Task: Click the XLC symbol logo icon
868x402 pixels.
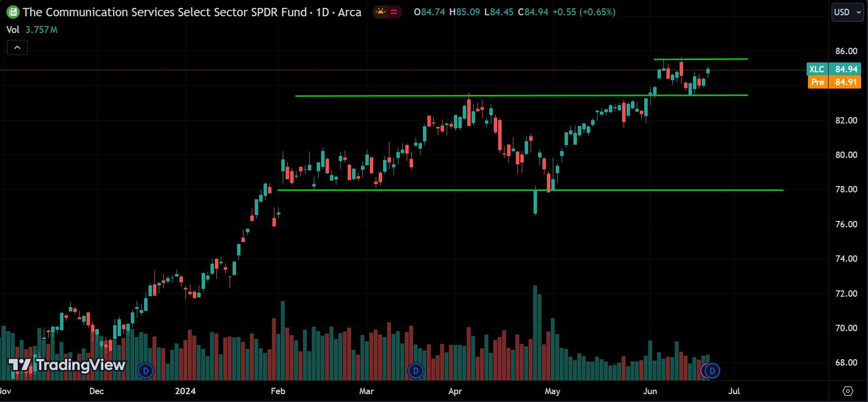Action: (x=13, y=12)
